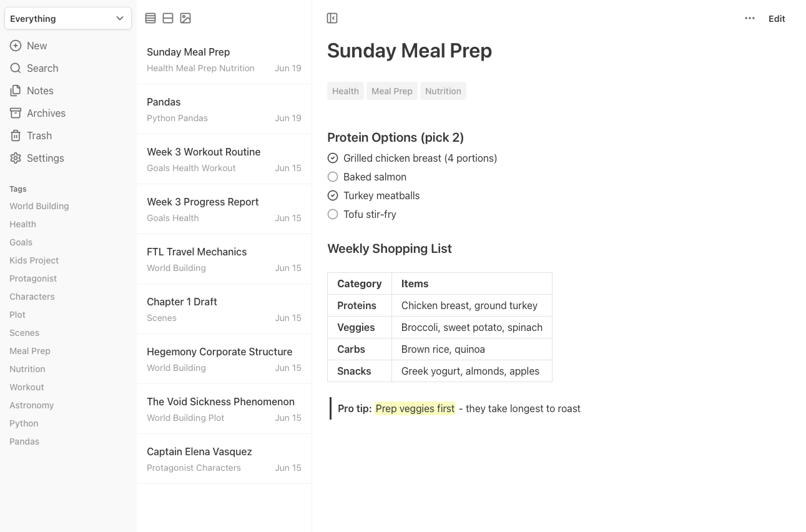Open the three-dots more options menu

pos(750,18)
